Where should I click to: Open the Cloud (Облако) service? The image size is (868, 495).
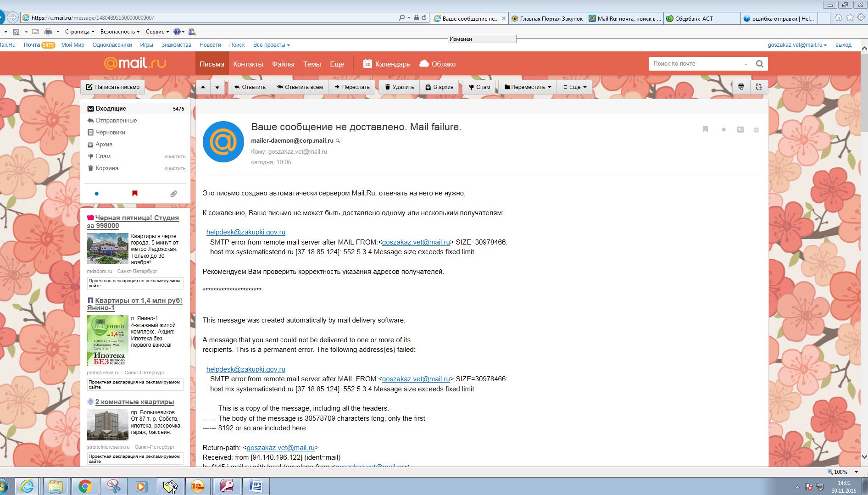pos(438,64)
